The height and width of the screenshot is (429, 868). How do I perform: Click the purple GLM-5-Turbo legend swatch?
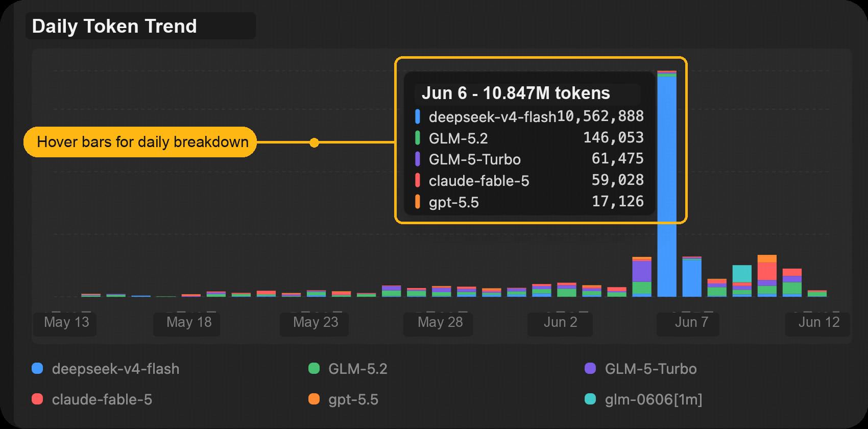pos(590,368)
